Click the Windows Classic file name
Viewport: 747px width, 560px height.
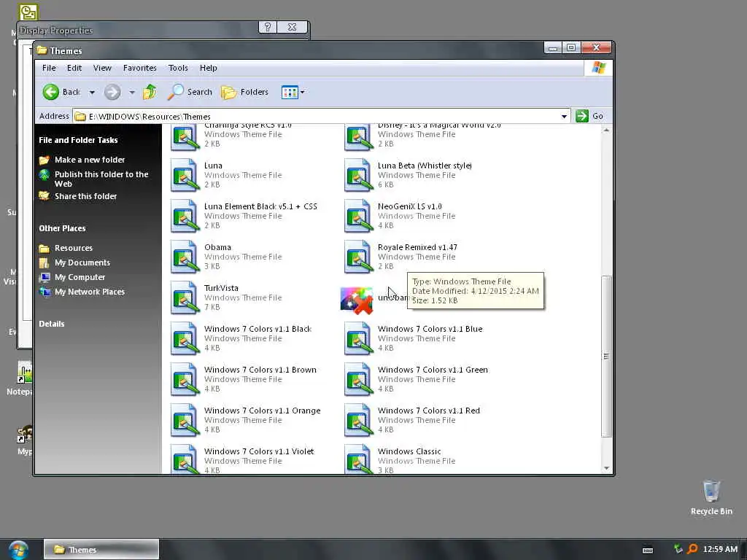pyautogui.click(x=409, y=451)
